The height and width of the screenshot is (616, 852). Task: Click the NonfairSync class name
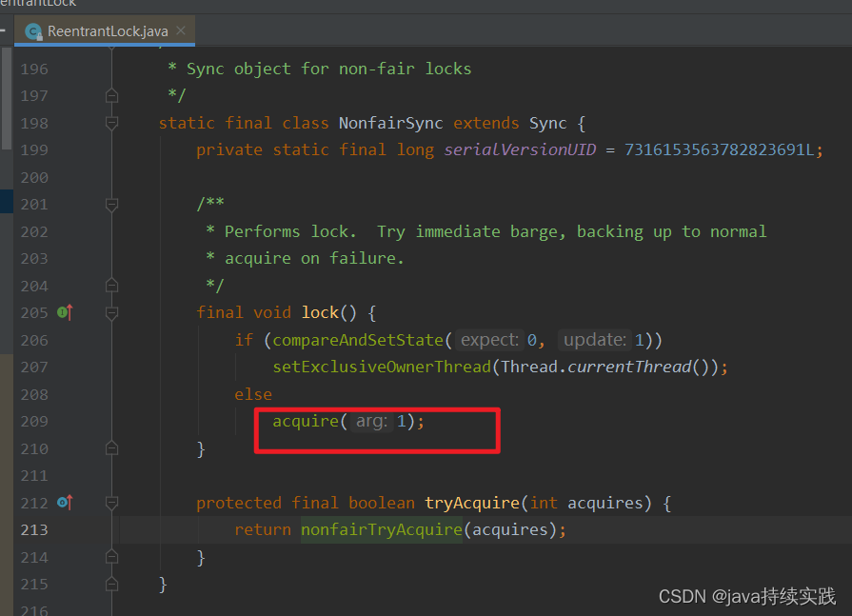(390, 124)
